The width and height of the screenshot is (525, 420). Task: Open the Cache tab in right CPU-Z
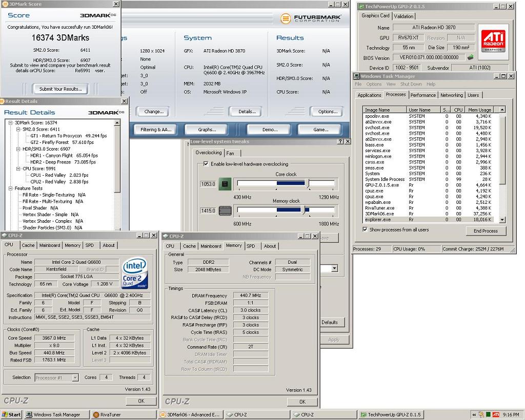tap(189, 246)
